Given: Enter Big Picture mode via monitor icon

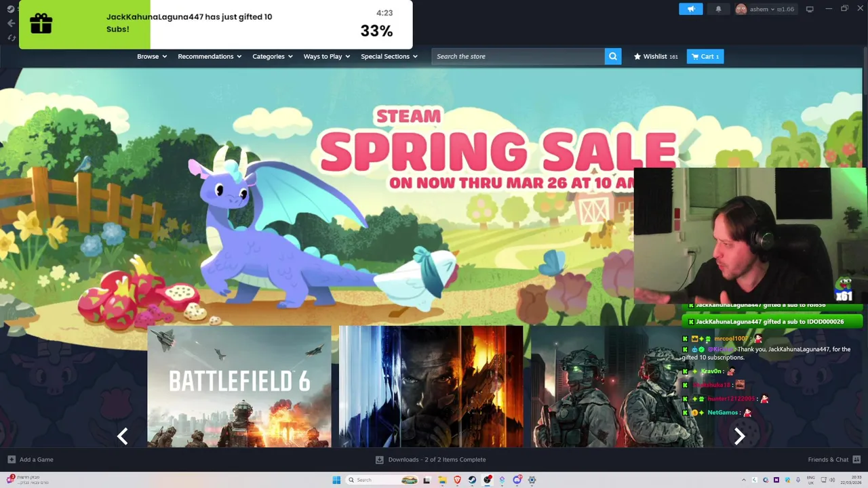Looking at the screenshot, I should pos(810,9).
